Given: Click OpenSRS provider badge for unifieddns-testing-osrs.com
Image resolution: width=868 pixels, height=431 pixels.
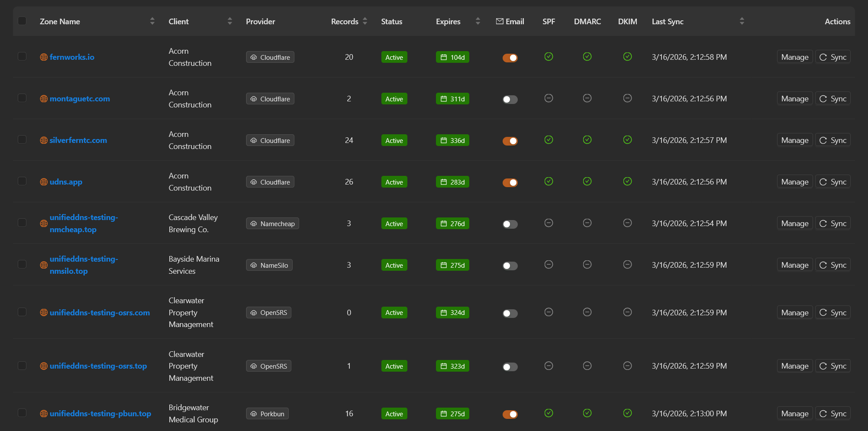Looking at the screenshot, I should (269, 313).
